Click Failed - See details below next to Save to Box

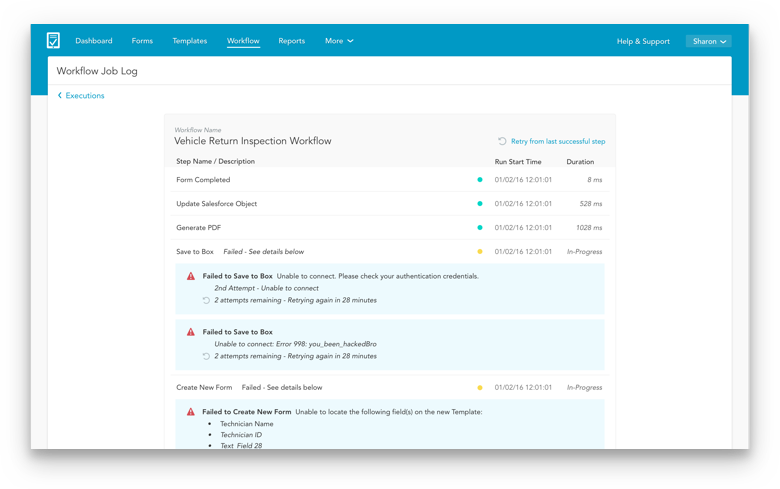pos(264,252)
